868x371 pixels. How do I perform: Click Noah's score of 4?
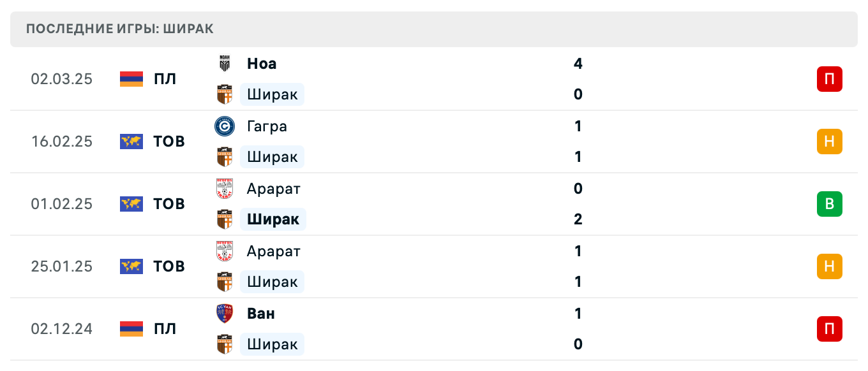tap(578, 64)
